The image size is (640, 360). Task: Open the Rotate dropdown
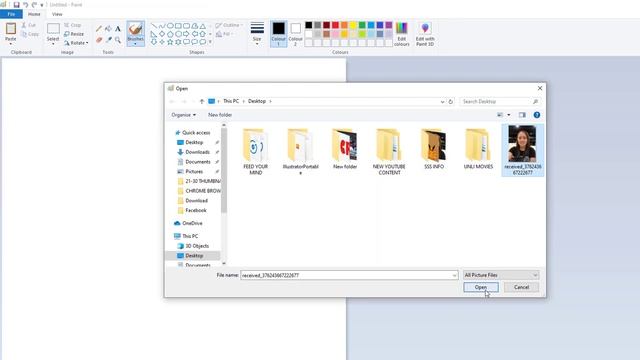[76, 43]
